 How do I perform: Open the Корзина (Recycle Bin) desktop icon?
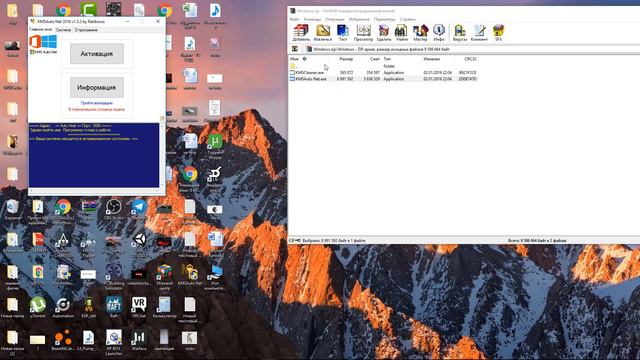pos(13,210)
